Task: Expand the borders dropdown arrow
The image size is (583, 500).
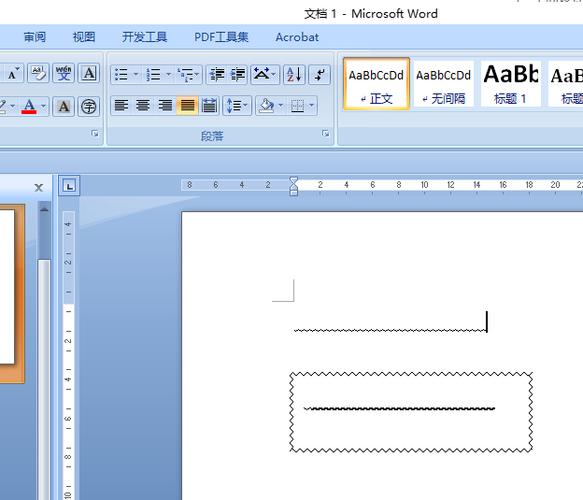Action: tap(312, 106)
